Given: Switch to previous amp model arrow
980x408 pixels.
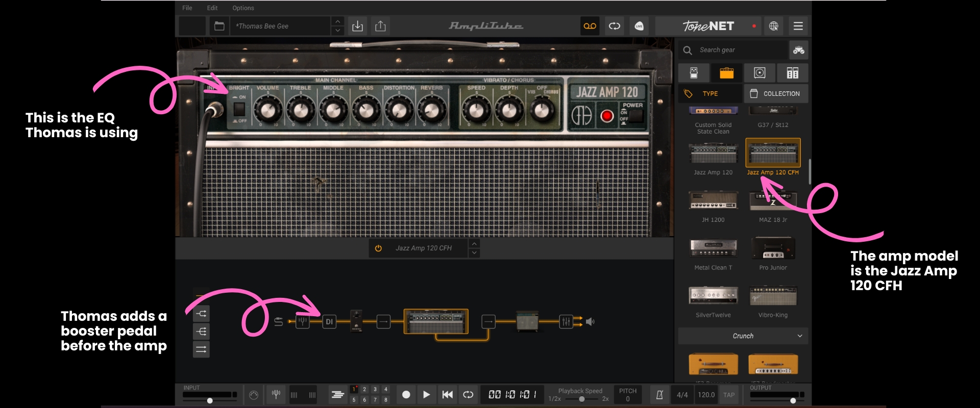Looking at the screenshot, I should (474, 244).
